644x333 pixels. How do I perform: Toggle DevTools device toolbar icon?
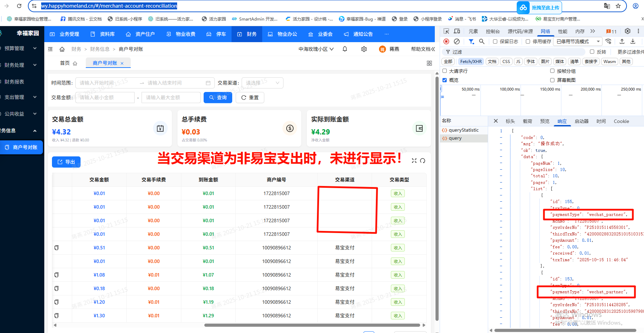(457, 31)
